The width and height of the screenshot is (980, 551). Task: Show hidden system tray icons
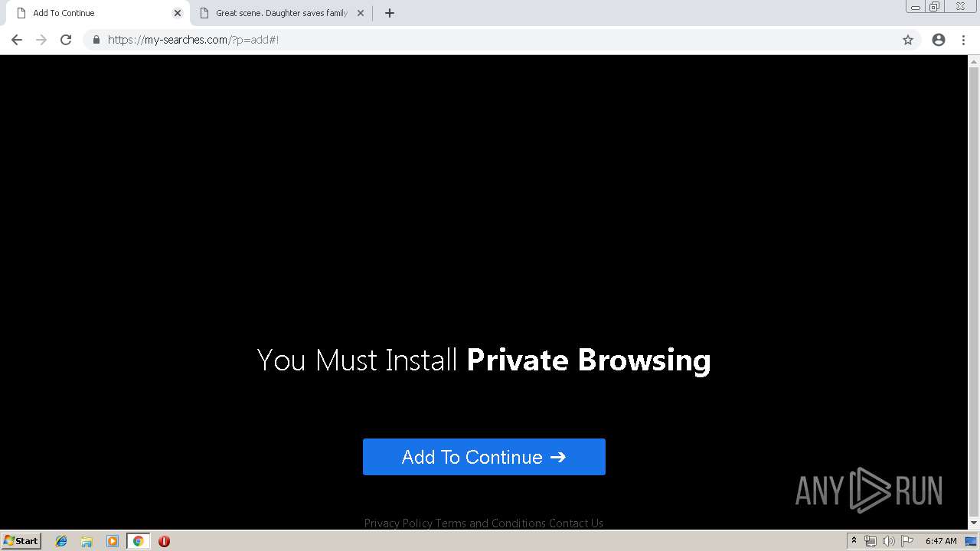tap(854, 541)
